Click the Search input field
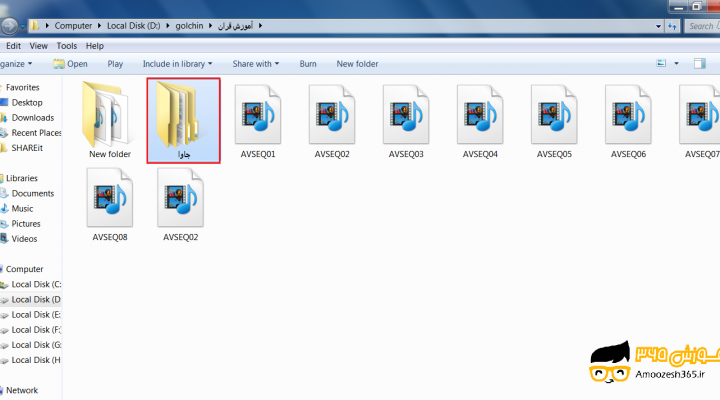This screenshot has width=720, height=400. (x=703, y=26)
